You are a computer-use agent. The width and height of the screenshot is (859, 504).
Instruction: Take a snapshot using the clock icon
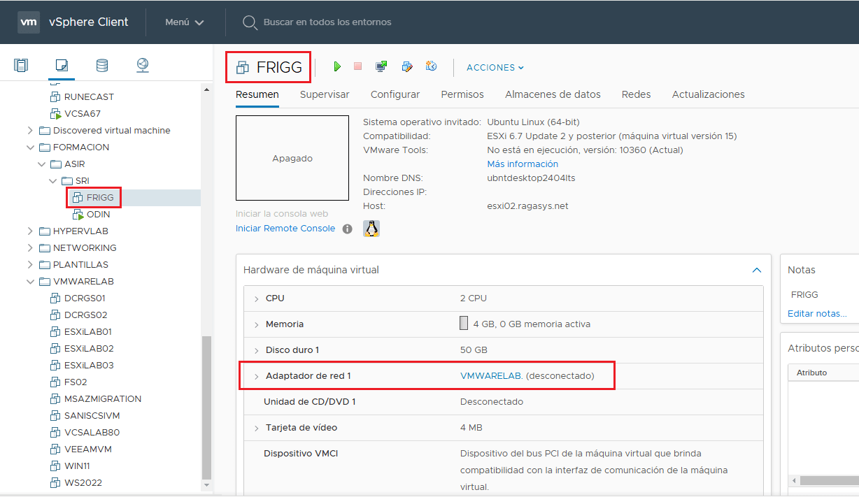point(431,66)
